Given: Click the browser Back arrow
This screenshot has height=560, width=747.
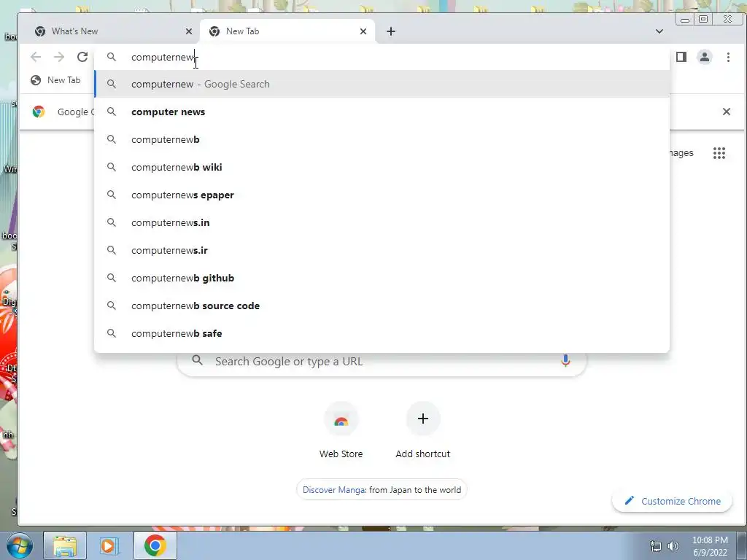Looking at the screenshot, I should [36, 57].
